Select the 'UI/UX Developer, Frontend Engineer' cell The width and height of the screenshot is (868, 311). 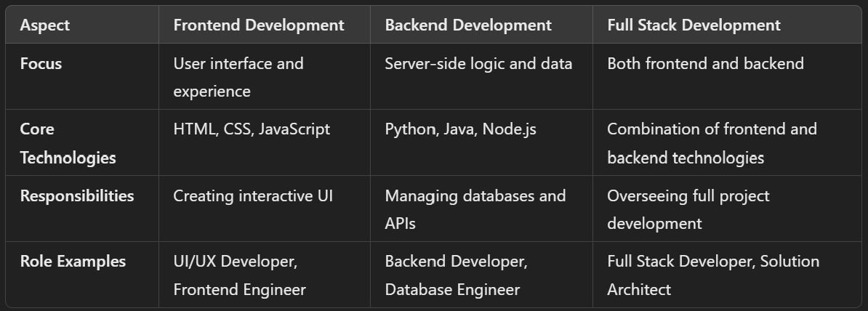[x=239, y=275]
